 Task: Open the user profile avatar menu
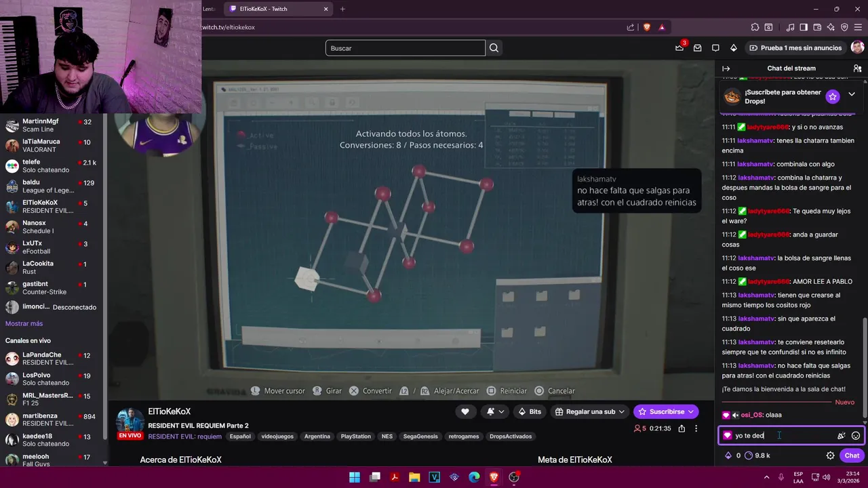[857, 47]
